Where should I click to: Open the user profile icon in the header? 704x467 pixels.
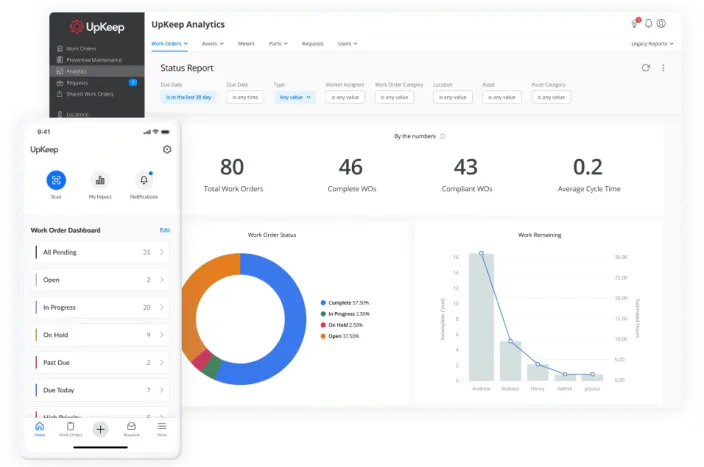tap(661, 23)
